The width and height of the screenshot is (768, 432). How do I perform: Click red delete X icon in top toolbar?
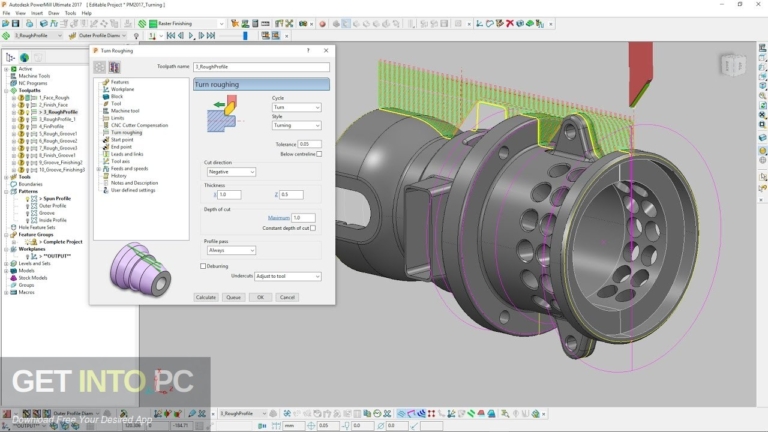click(x=509, y=24)
